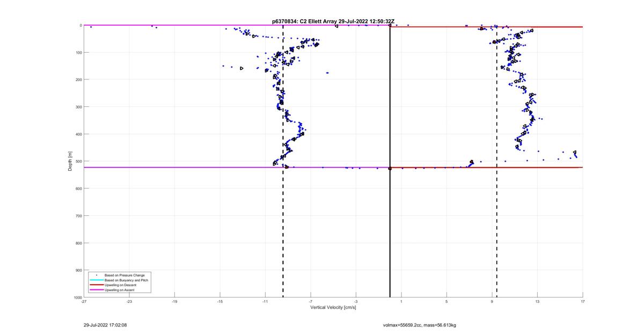This screenshot has width=644, height=334.
Task: Click y-axis tick label '1000'
Action: tap(77, 297)
